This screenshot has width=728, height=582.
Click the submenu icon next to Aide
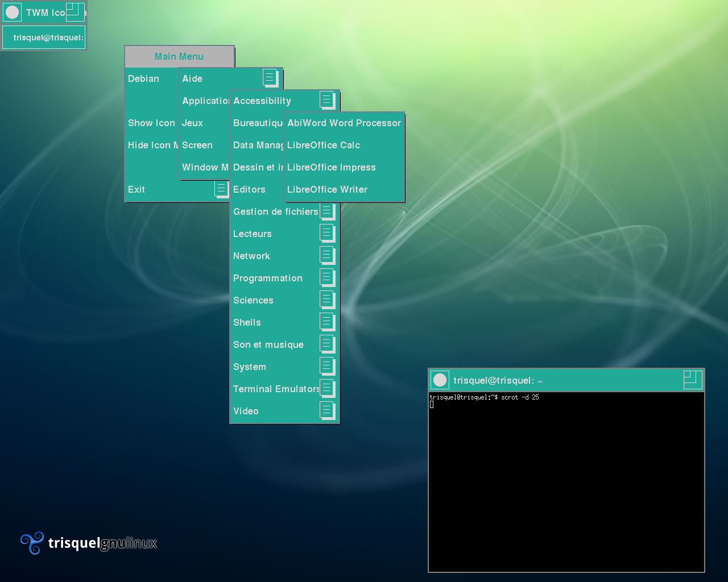point(270,78)
